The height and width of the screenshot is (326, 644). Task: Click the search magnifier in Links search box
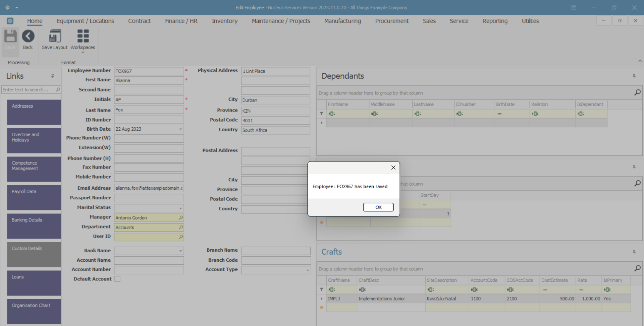pyautogui.click(x=58, y=89)
